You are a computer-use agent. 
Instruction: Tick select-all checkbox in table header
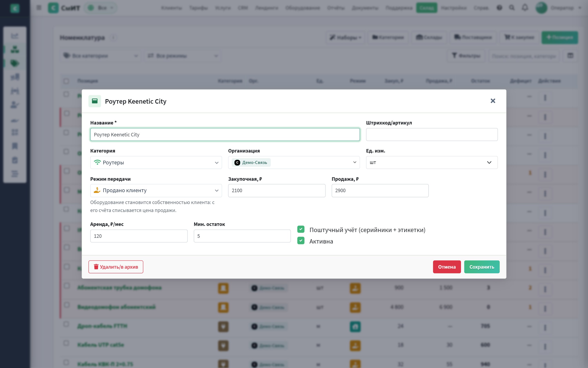(66, 81)
